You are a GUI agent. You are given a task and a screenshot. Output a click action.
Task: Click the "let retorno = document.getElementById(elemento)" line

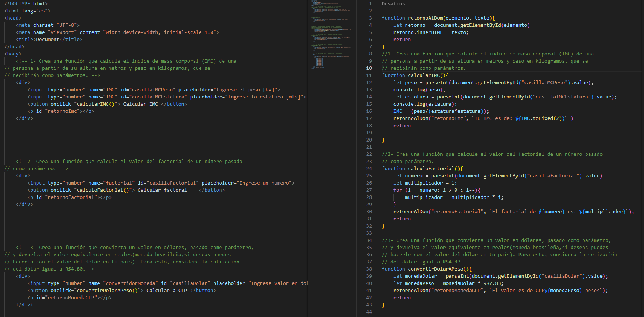click(x=461, y=25)
